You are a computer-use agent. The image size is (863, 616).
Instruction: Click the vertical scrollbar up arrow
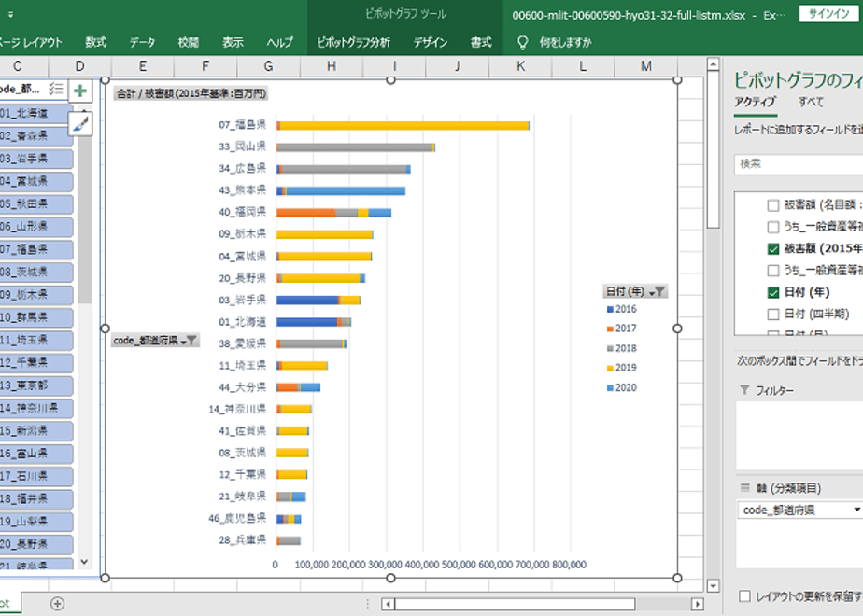[x=713, y=64]
